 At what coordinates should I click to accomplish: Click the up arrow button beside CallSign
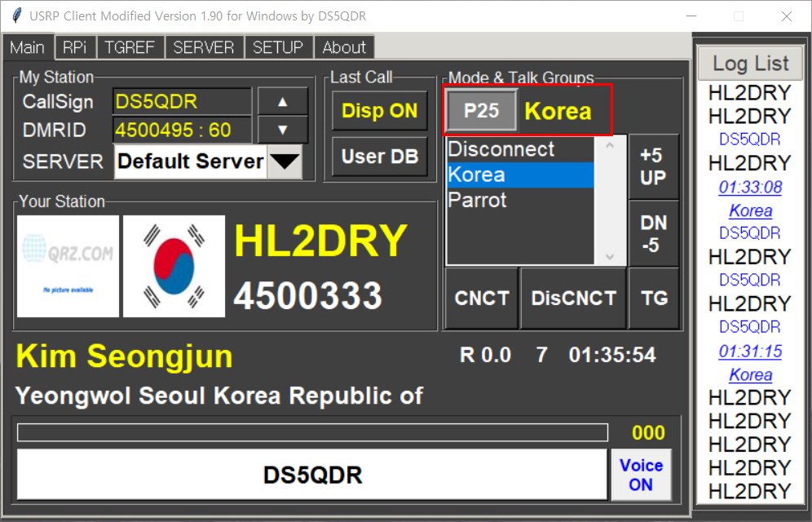[282, 101]
